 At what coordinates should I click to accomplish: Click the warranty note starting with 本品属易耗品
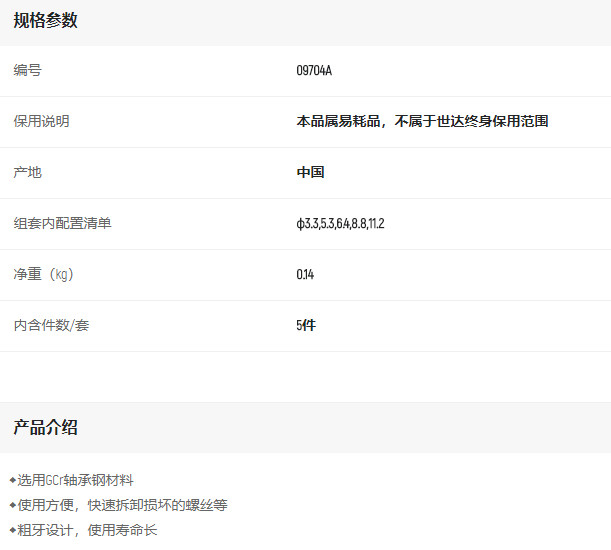(x=422, y=121)
